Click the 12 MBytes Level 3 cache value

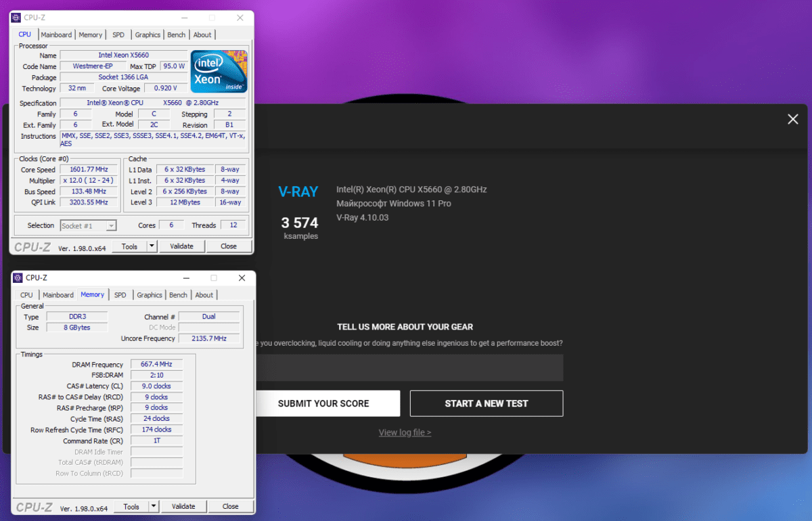pos(185,202)
